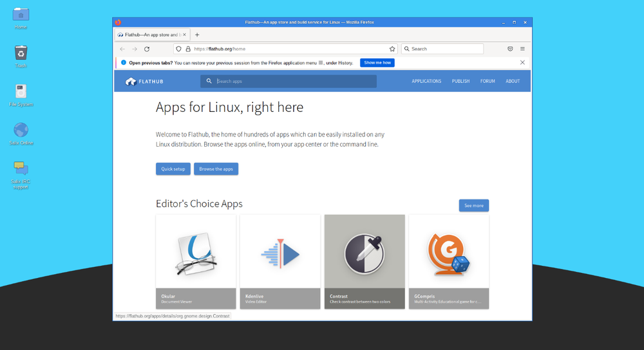
Task: Select the Flathub browser tab
Action: point(152,35)
